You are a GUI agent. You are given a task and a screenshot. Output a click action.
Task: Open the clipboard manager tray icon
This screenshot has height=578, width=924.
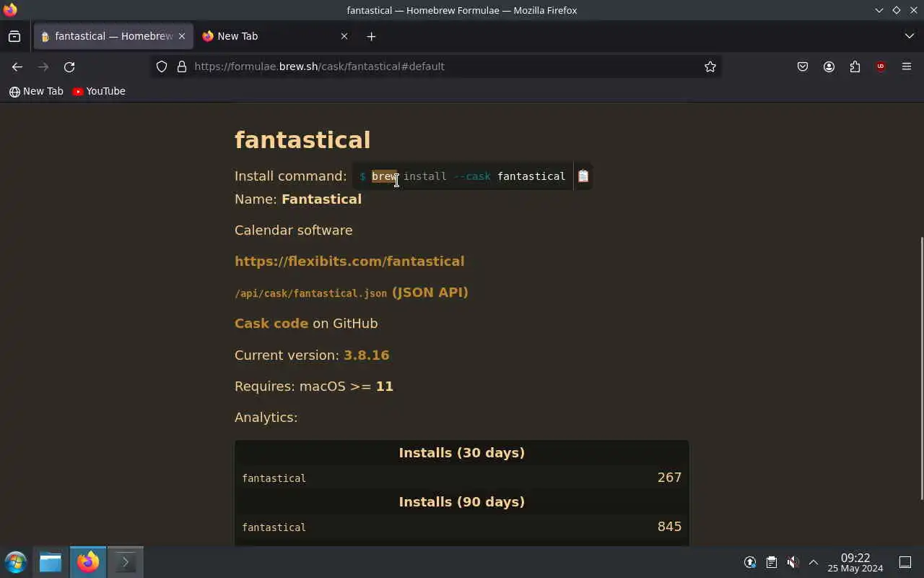[771, 562]
